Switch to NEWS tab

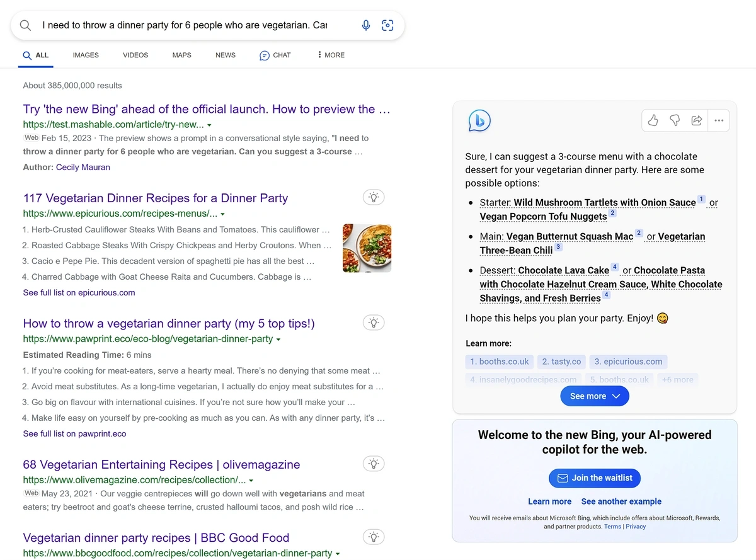pos(226,55)
